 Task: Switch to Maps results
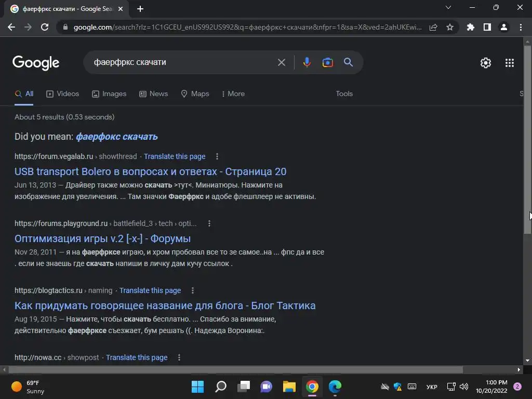click(195, 94)
